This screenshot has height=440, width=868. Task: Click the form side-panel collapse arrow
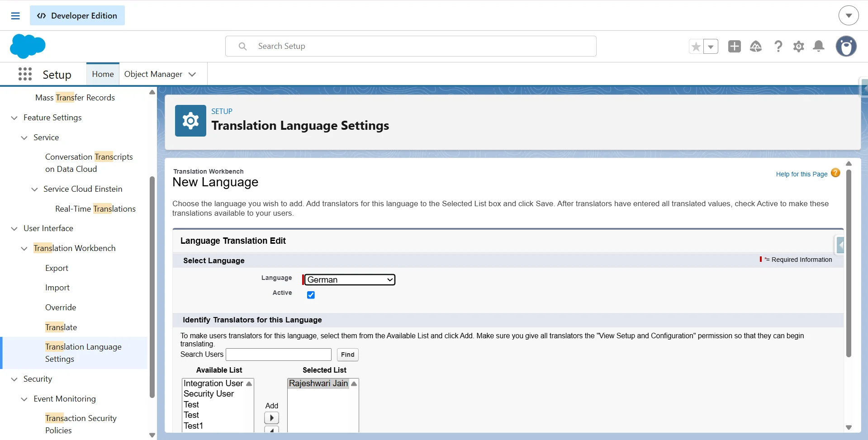click(x=840, y=245)
